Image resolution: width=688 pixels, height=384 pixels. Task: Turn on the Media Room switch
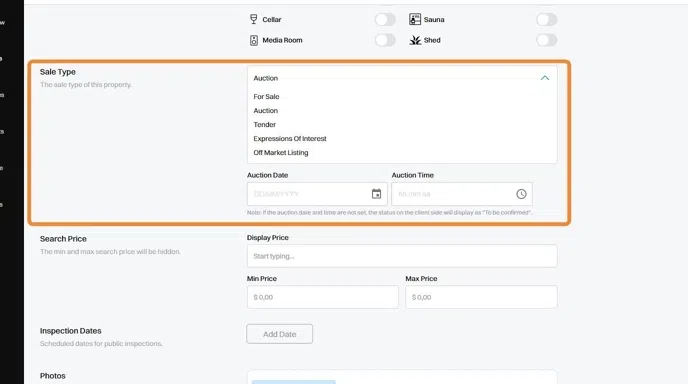click(x=385, y=40)
